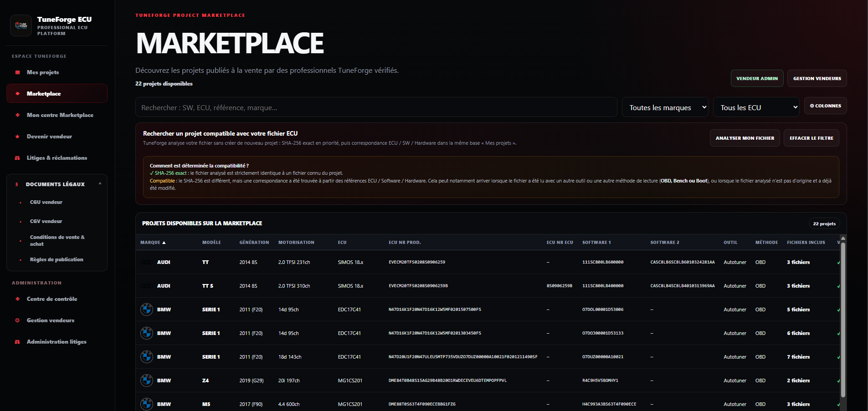Screen dimensions: 868x411
Task: Sort by the SOFTWARE 2 column header
Action: tap(665, 243)
